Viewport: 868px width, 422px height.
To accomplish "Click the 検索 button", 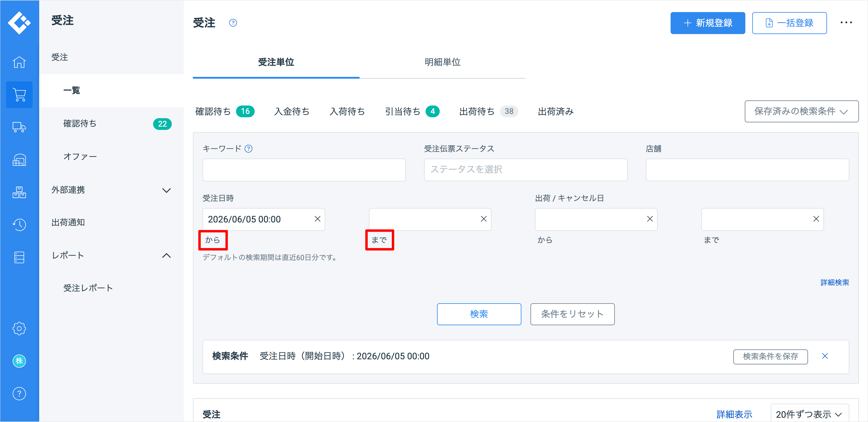I will (x=479, y=314).
